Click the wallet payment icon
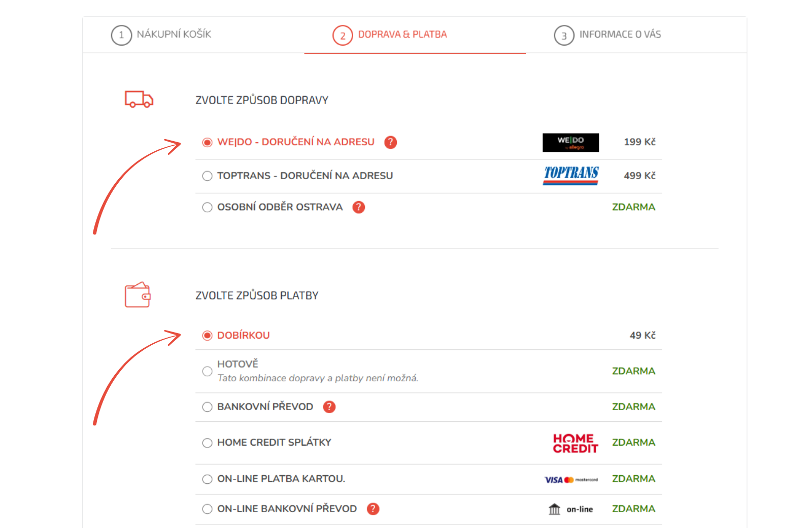The image size is (812, 528). pyautogui.click(x=138, y=295)
